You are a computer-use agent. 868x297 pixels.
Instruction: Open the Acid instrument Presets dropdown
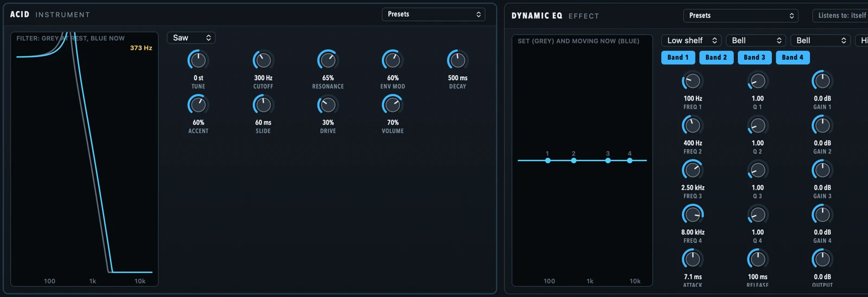[433, 14]
